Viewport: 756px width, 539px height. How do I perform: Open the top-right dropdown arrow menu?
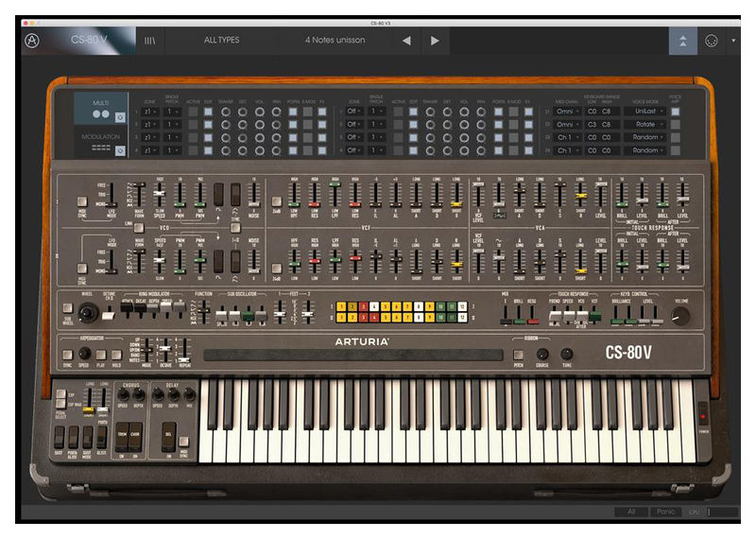(733, 41)
